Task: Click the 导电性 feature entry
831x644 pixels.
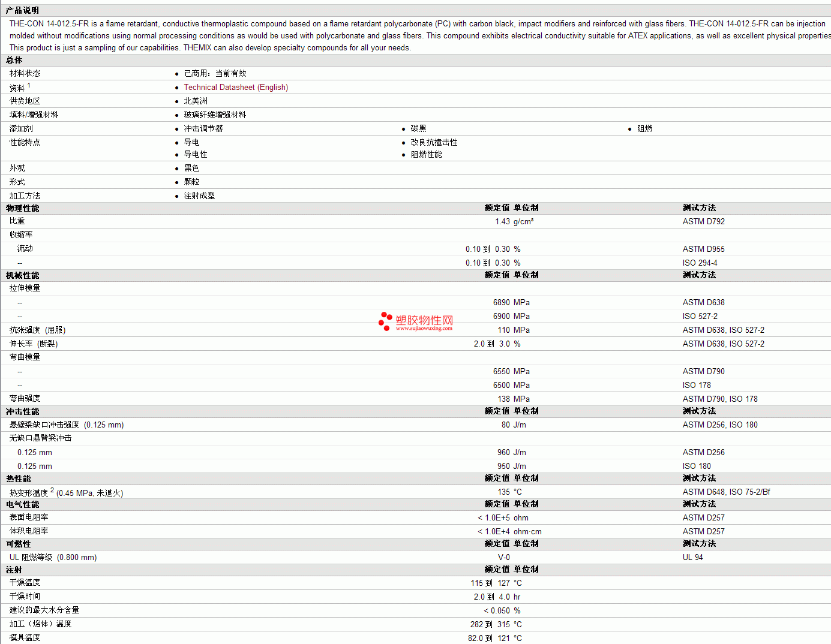Action: click(x=196, y=155)
